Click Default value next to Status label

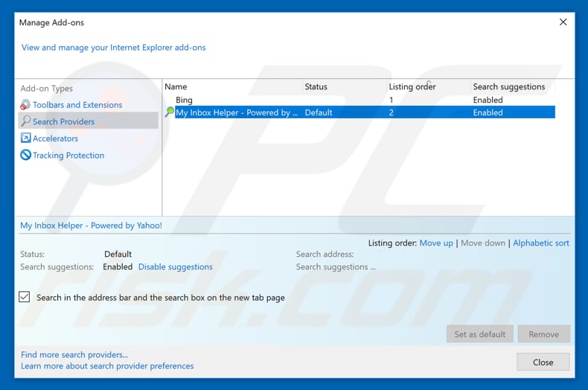118,255
